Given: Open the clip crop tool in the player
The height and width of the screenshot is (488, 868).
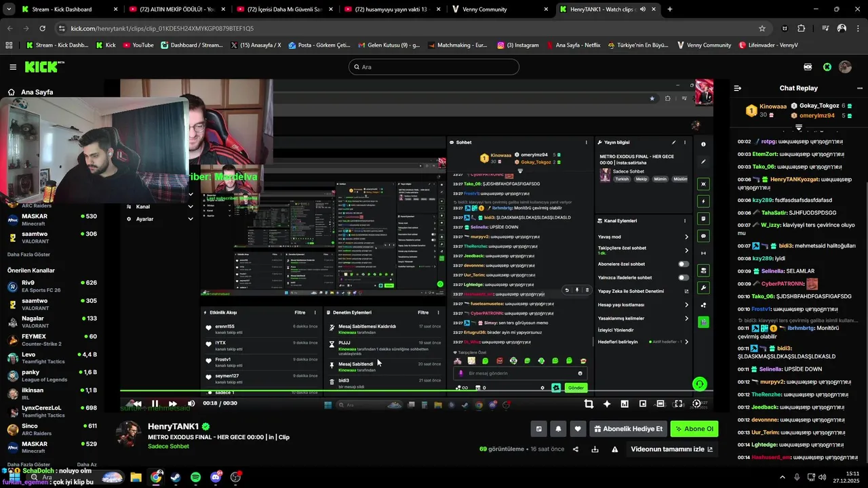Looking at the screenshot, I should [589, 404].
